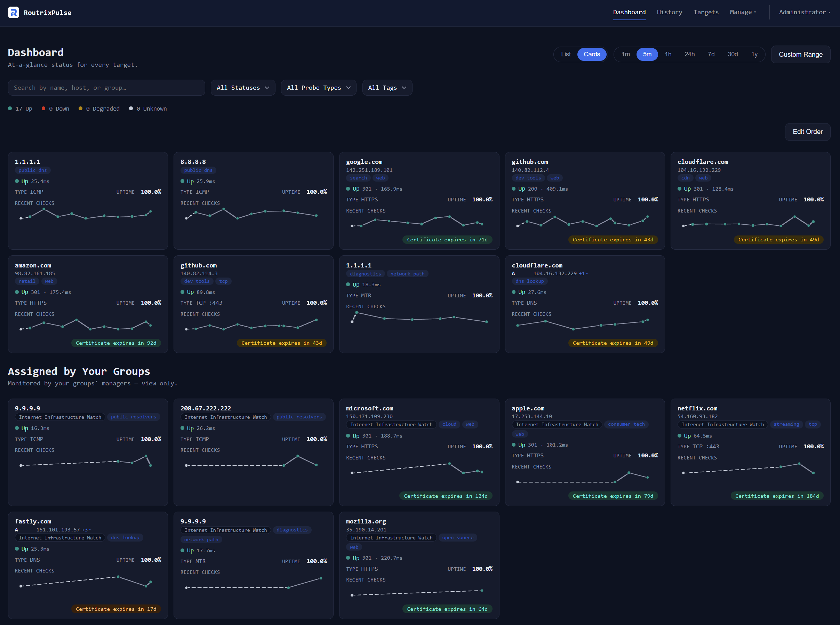Image resolution: width=840 pixels, height=625 pixels.
Task: Click Certificate expires in 184d badge
Action: 777,496
